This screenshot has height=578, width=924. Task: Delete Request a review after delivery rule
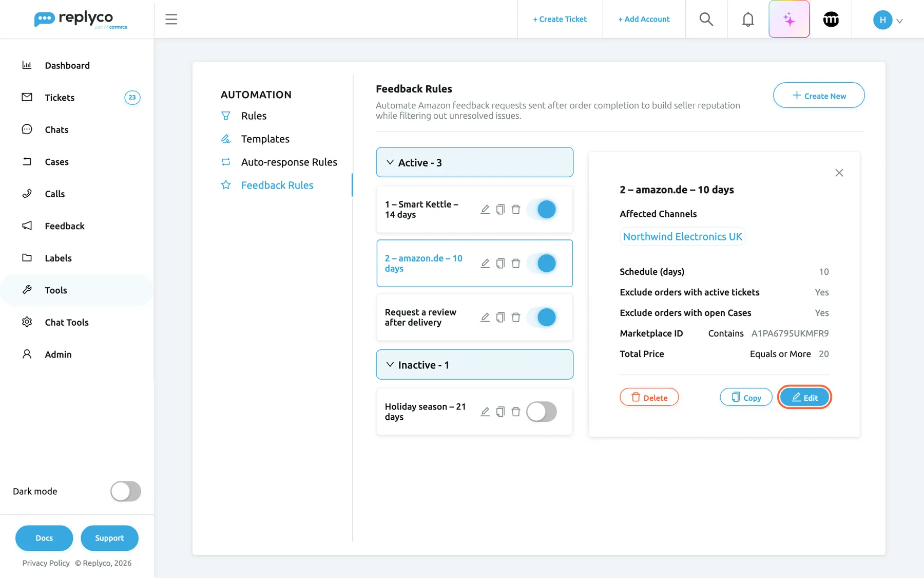point(516,317)
